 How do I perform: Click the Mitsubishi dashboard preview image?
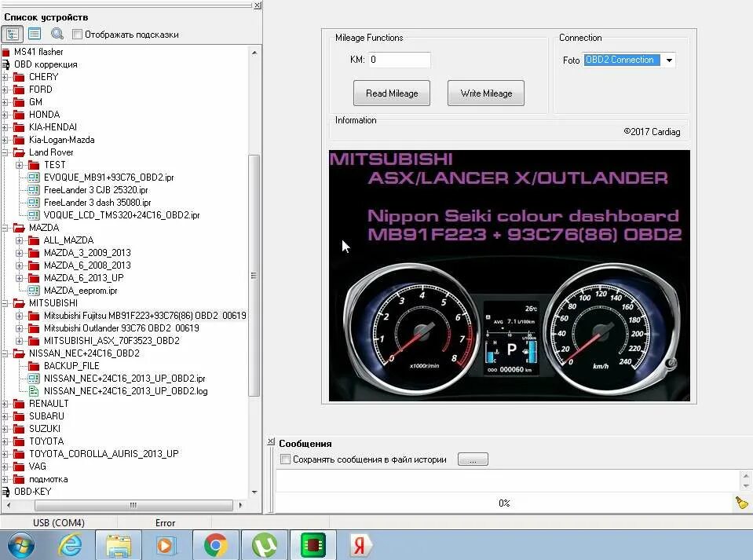(x=509, y=276)
